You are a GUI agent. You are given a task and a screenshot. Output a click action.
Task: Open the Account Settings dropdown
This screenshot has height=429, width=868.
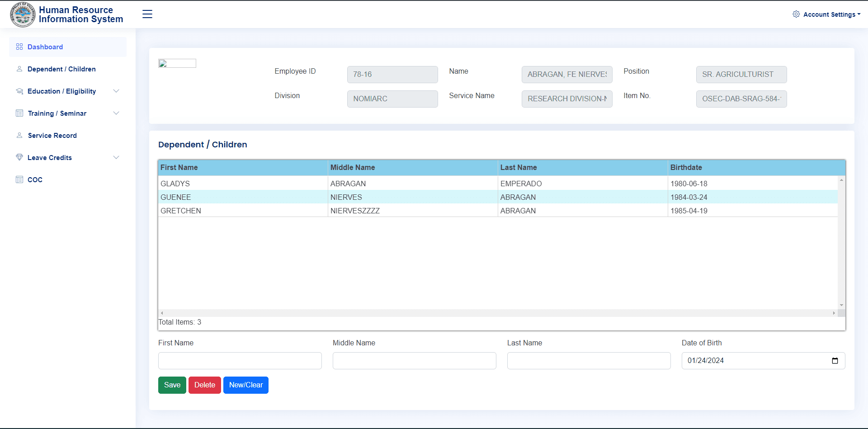(x=827, y=14)
